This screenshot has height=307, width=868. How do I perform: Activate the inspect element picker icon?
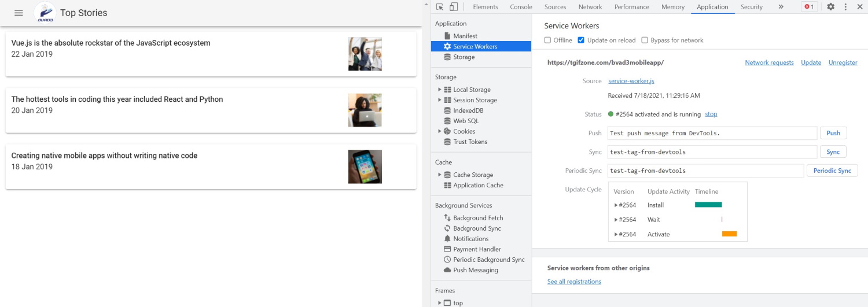click(440, 7)
